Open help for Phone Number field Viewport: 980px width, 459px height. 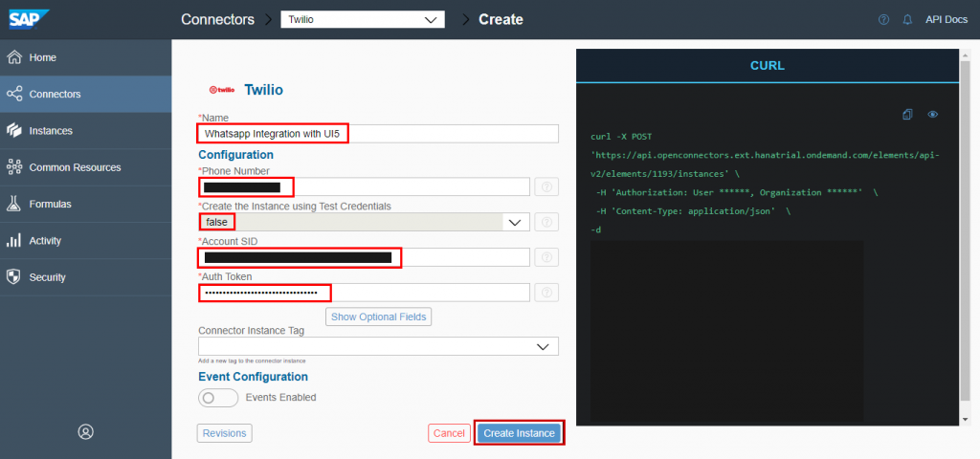pos(546,186)
